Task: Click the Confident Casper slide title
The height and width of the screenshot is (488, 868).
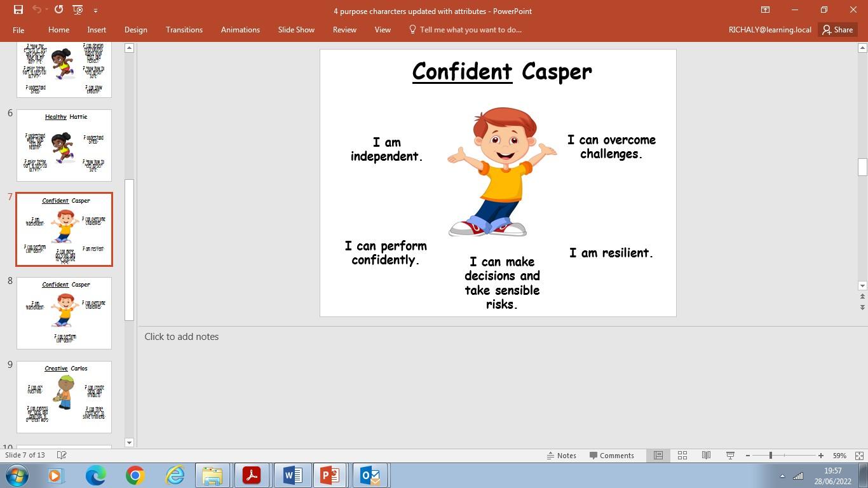Action: pyautogui.click(x=502, y=72)
